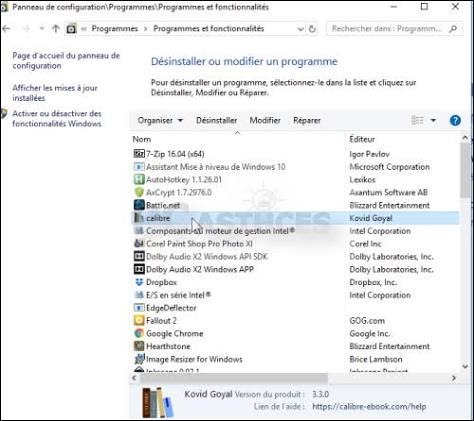Select the Dropbox program entry

coord(161,282)
